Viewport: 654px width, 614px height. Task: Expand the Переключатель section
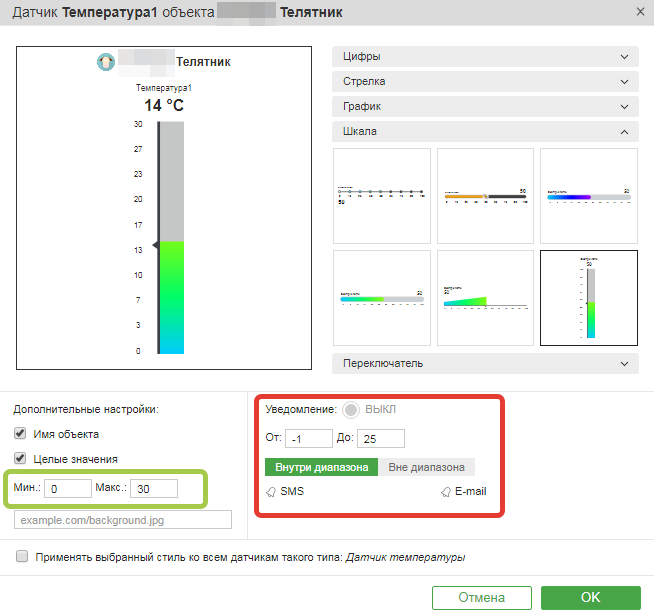485,362
